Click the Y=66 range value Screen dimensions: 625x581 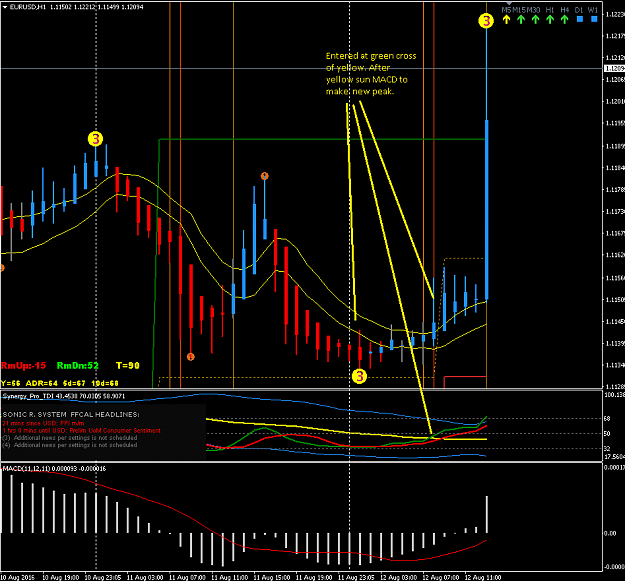point(11,383)
